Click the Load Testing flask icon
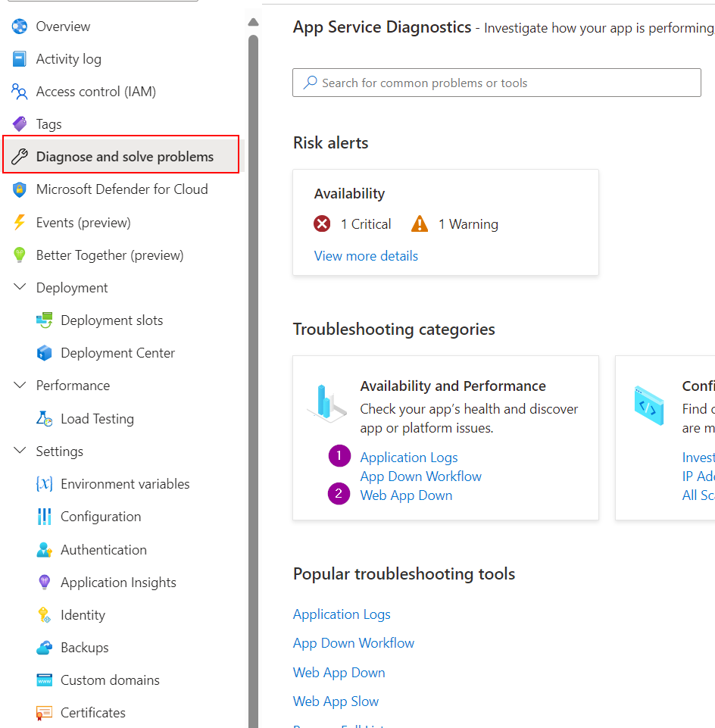715x728 pixels. (44, 419)
